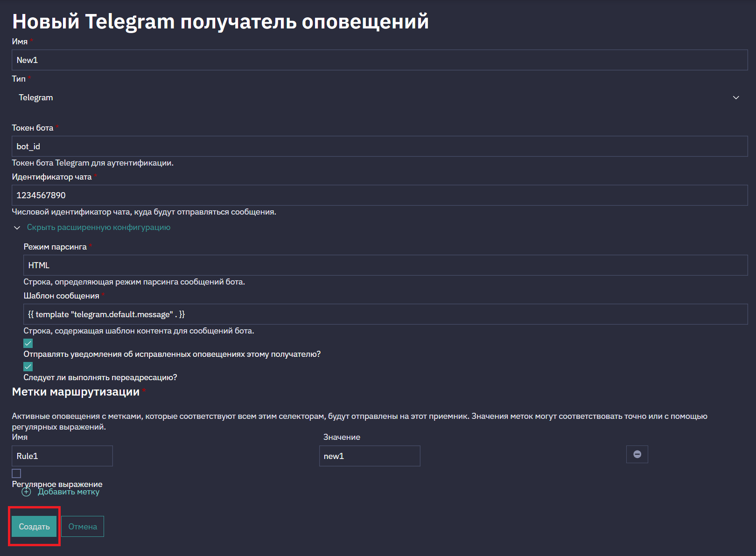This screenshot has width=756, height=556.
Task: Click the page title Новый Telegram получатель оповещений
Action: 220,21
